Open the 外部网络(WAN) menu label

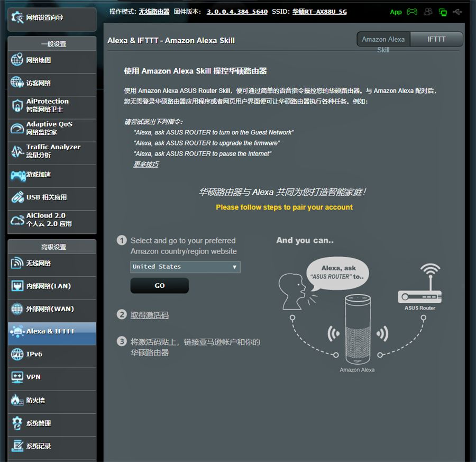(50, 309)
